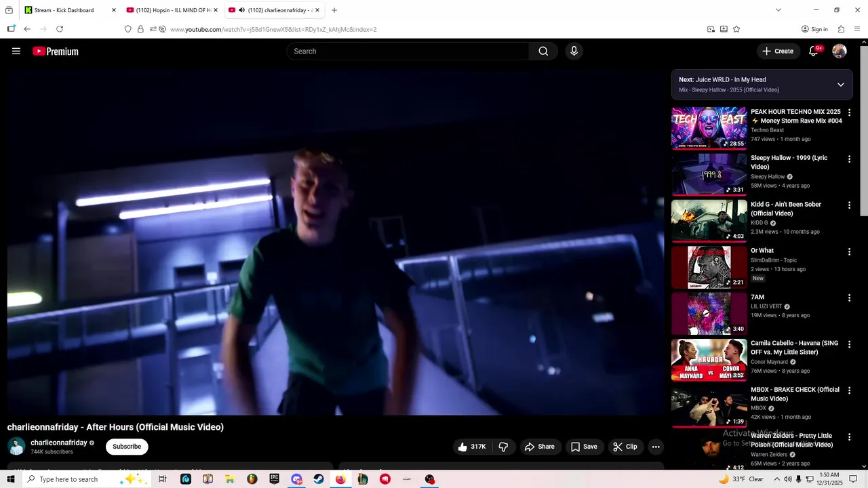The image size is (868, 488).
Task: Open options menu for Or What video
Action: click(x=849, y=251)
